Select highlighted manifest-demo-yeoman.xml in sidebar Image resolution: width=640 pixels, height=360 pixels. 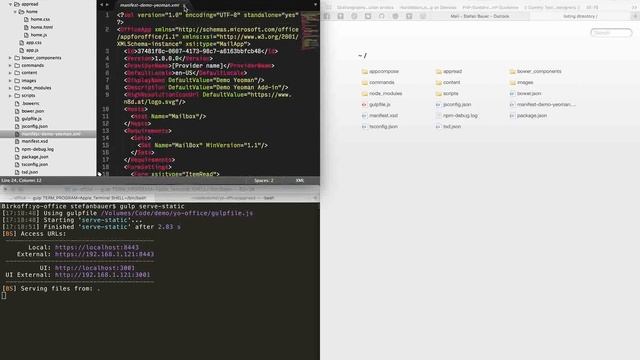(x=48, y=134)
